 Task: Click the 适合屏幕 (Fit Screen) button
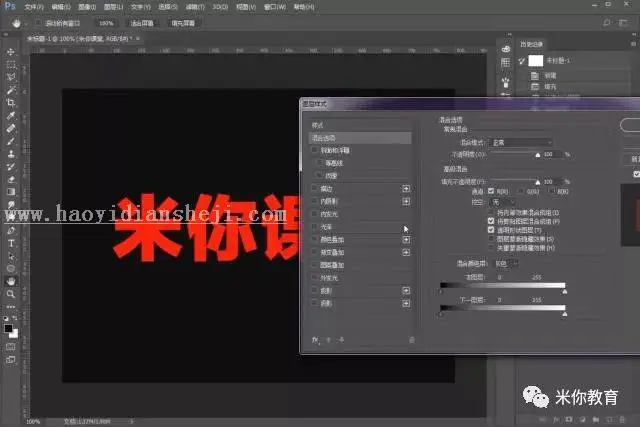coord(142,23)
